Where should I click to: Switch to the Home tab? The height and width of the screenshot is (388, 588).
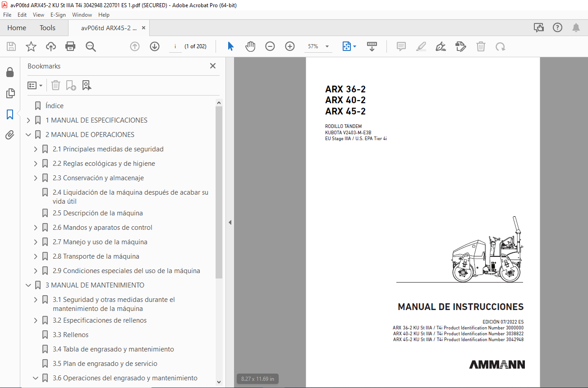coord(17,28)
